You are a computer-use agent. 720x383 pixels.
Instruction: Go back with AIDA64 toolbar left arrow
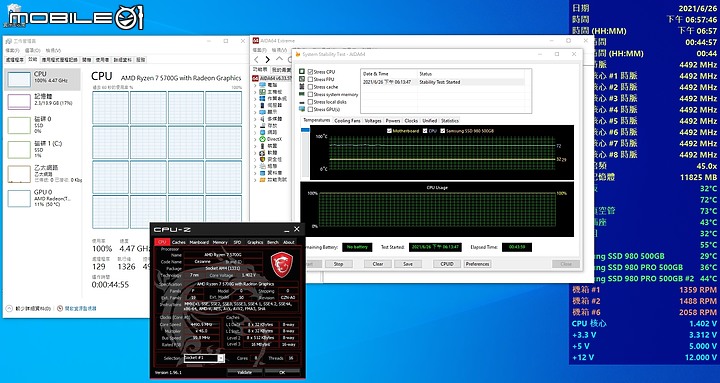[256, 59]
